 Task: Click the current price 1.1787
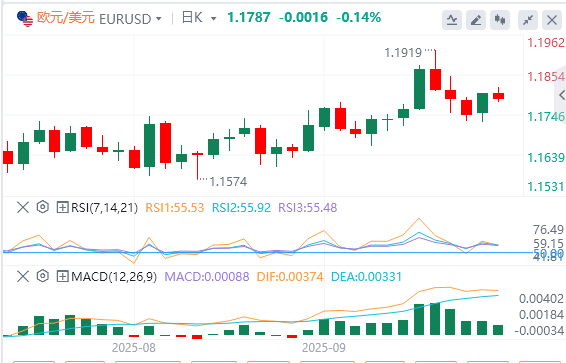tap(249, 17)
